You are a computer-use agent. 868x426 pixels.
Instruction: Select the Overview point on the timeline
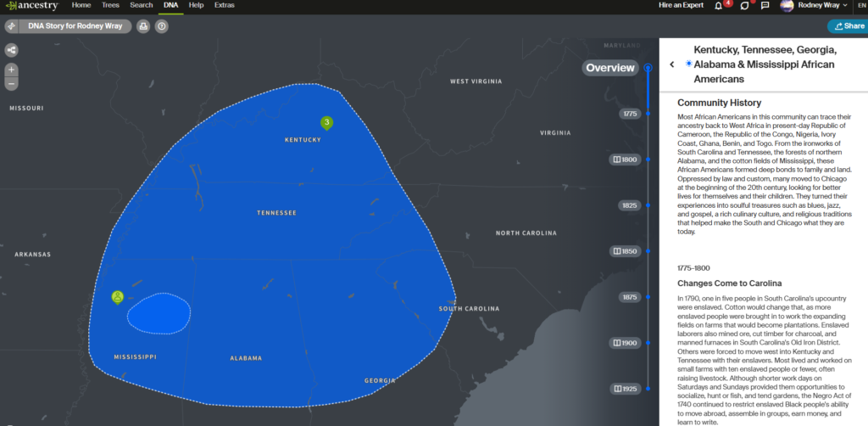coord(648,68)
